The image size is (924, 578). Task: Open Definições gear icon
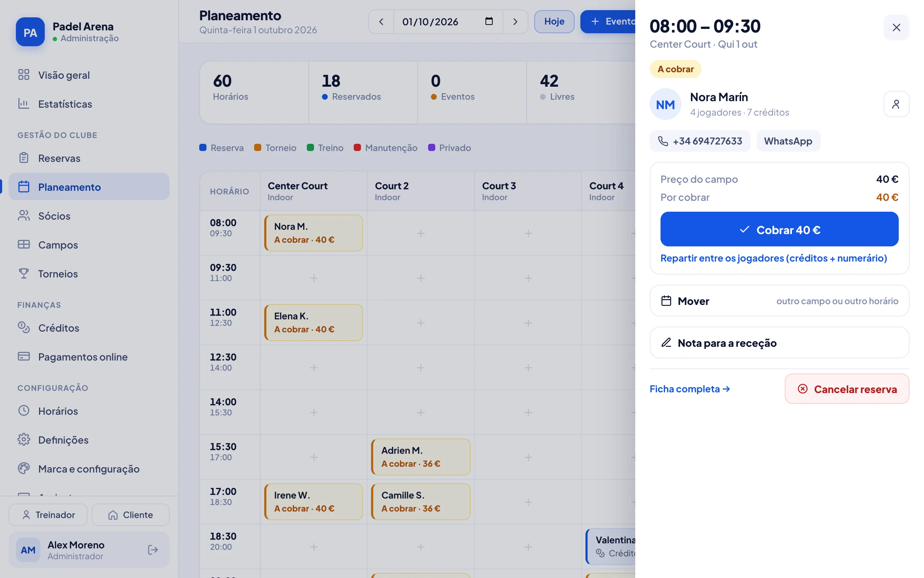tap(24, 440)
